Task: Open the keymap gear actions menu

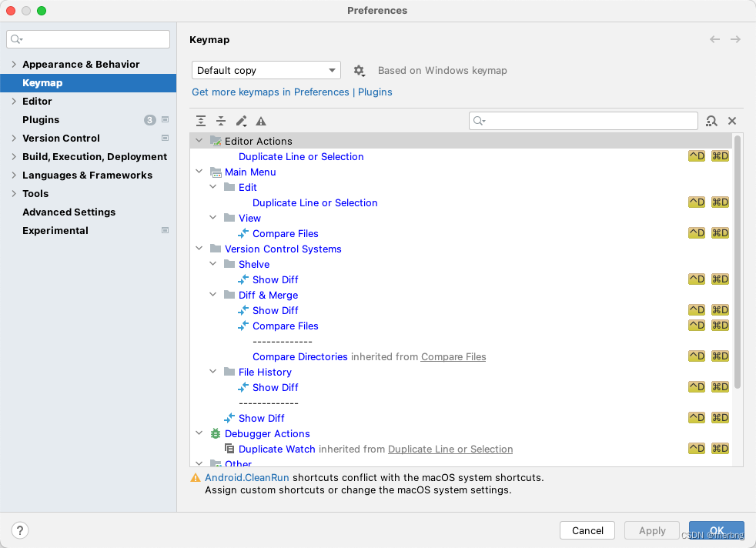Action: point(360,71)
